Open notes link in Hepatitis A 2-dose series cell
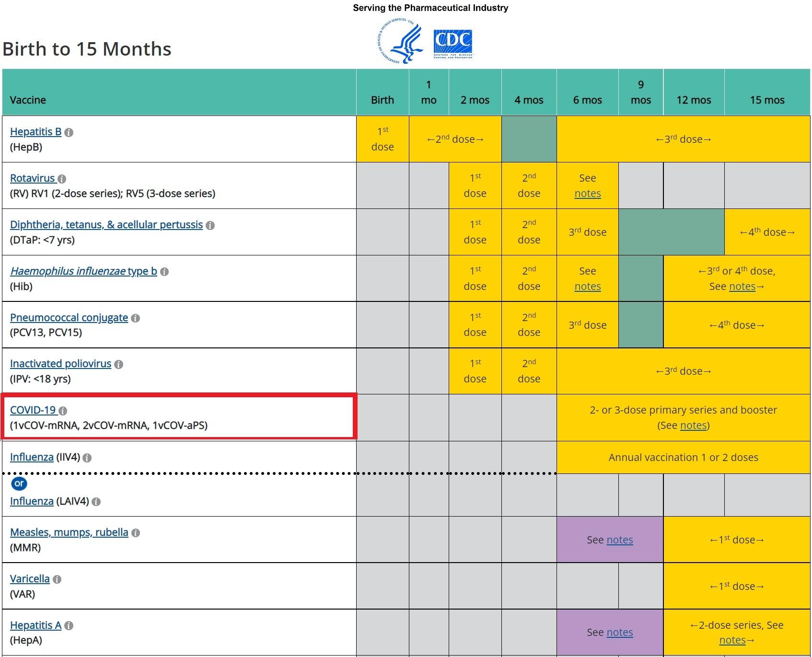Image resolution: width=812 pixels, height=657 pixels. (x=732, y=640)
